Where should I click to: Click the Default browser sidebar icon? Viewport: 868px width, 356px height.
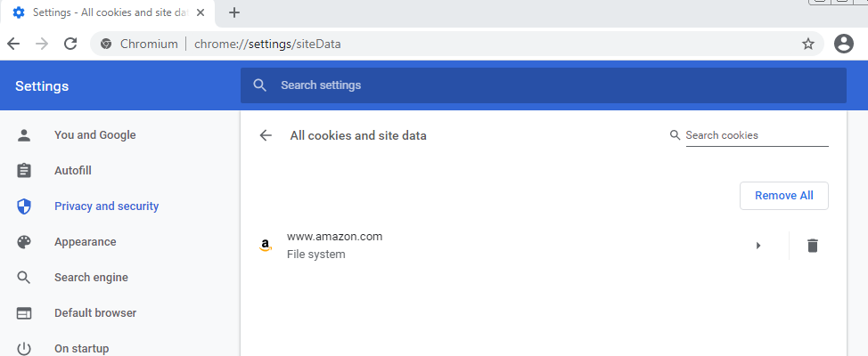pos(24,313)
